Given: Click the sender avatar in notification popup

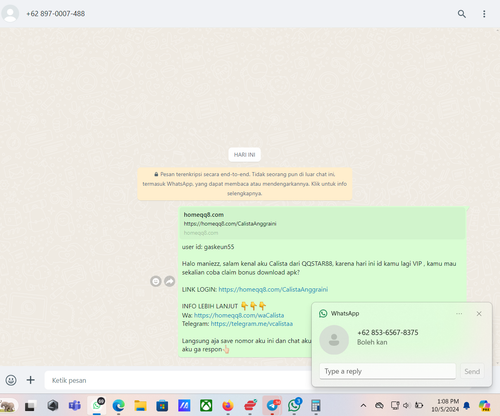Looking at the screenshot, I should pyautogui.click(x=334, y=340).
